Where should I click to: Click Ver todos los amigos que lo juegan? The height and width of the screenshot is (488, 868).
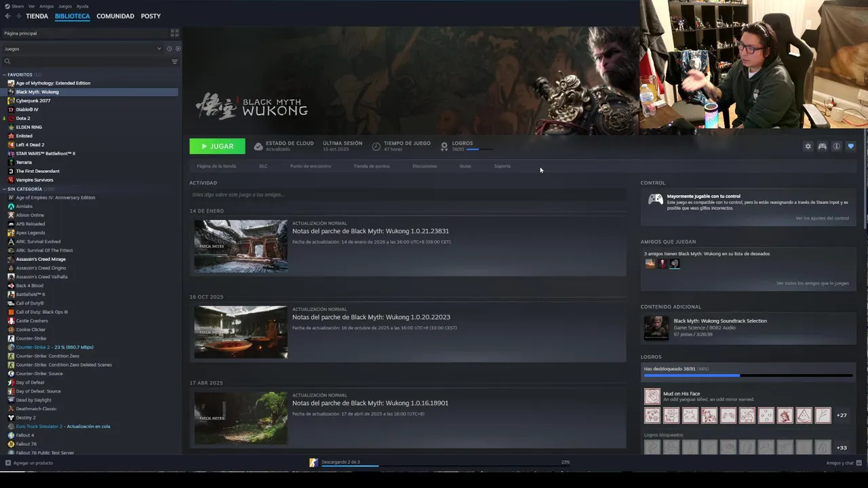pos(812,283)
